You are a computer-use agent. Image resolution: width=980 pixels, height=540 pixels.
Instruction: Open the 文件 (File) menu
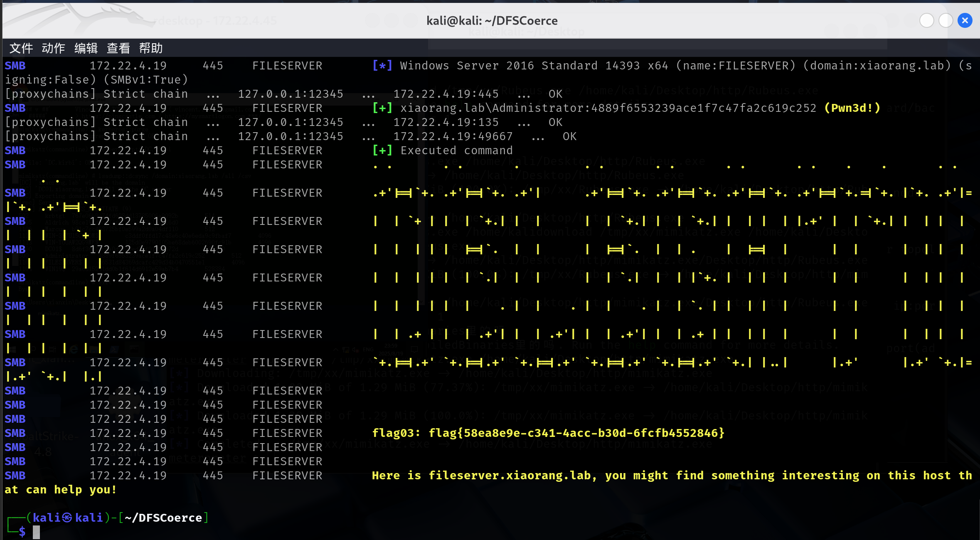pos(21,48)
